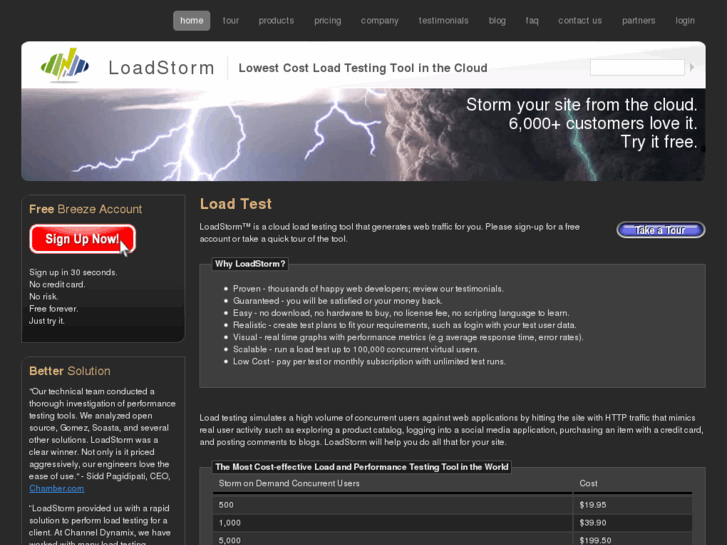Open the home nav tab

point(191,21)
